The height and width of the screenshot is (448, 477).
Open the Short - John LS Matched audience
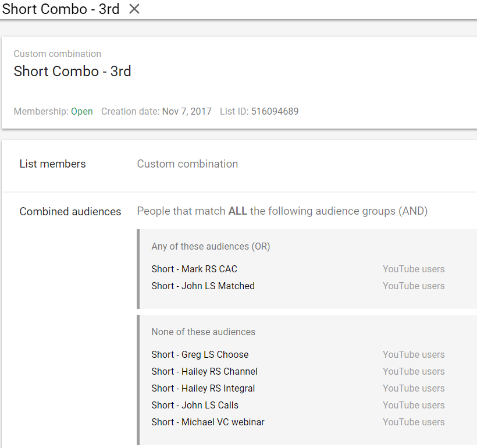tap(203, 286)
